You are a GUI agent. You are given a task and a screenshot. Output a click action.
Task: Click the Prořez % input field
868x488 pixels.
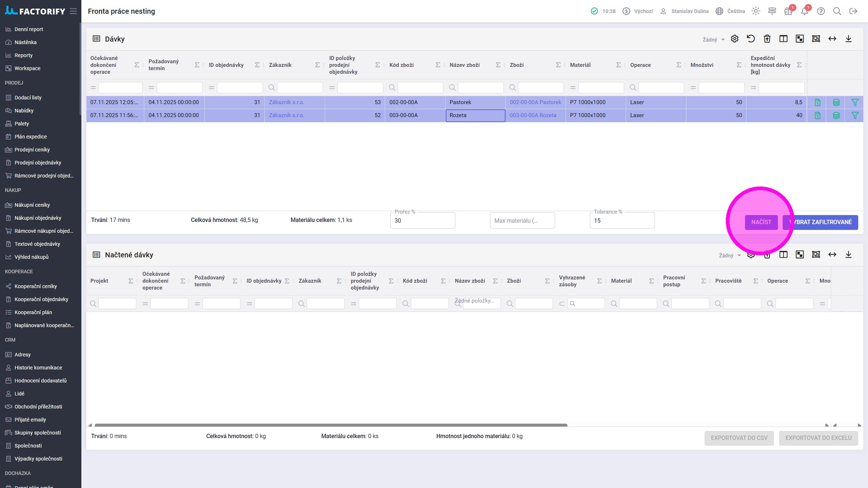click(x=422, y=221)
